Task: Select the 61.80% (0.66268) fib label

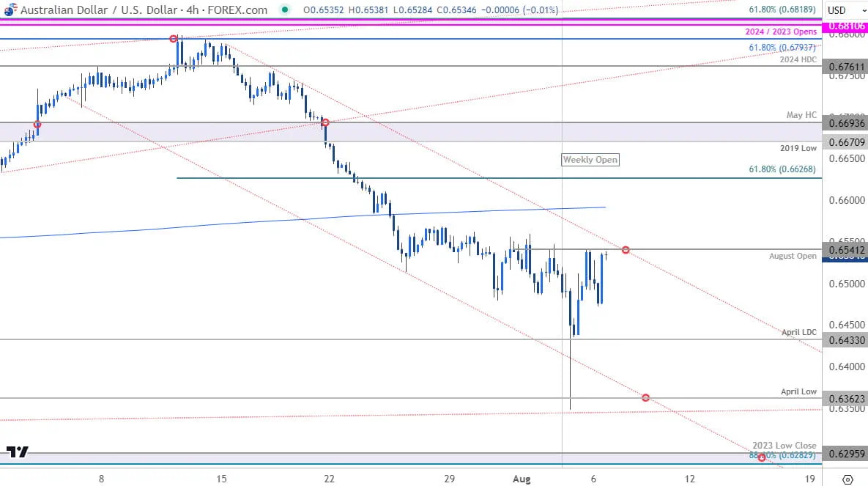Action: [x=782, y=169]
